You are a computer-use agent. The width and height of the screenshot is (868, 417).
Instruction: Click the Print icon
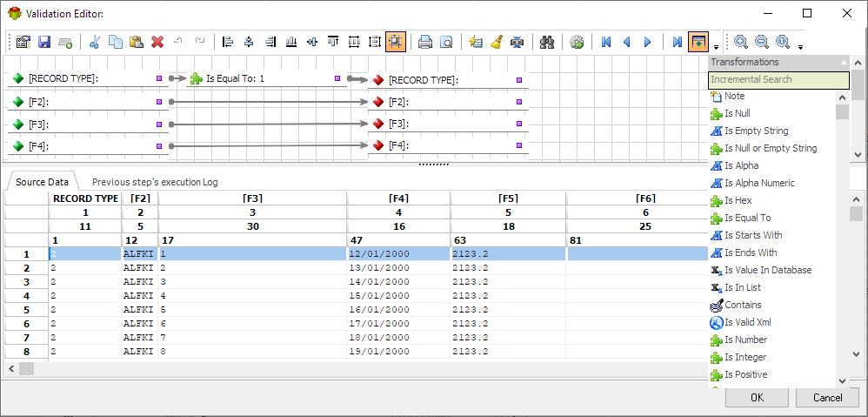tap(425, 42)
